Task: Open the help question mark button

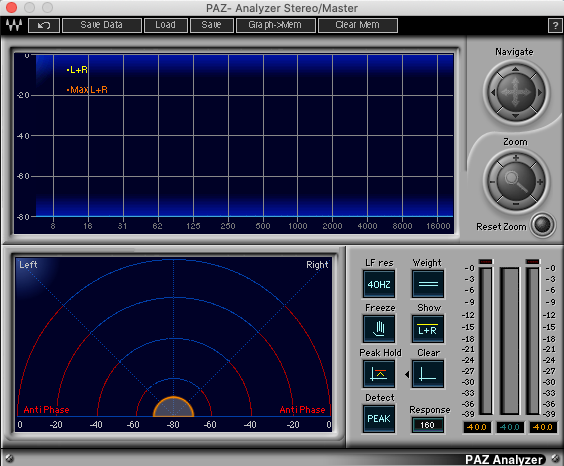Action: pyautogui.click(x=555, y=26)
